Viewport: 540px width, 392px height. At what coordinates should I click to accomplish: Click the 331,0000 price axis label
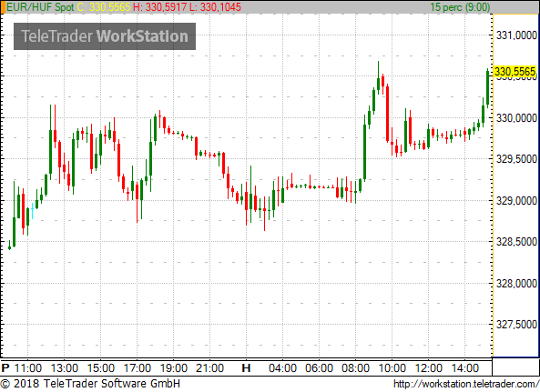coord(516,35)
